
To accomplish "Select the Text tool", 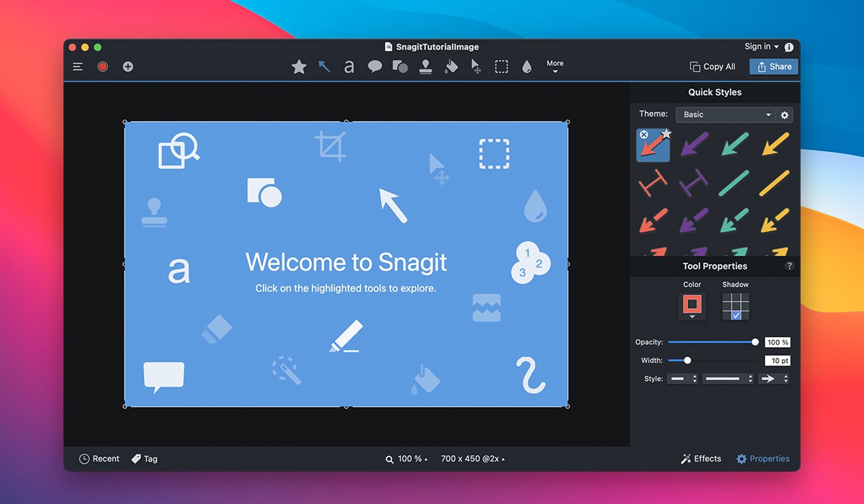I will coord(348,66).
